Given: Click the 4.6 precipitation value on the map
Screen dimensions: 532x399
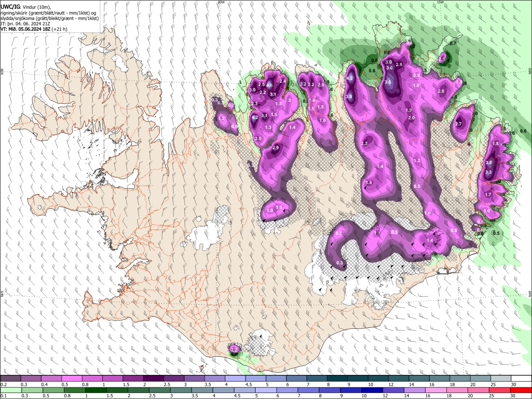Looking at the screenshot, I should [x=269, y=86].
